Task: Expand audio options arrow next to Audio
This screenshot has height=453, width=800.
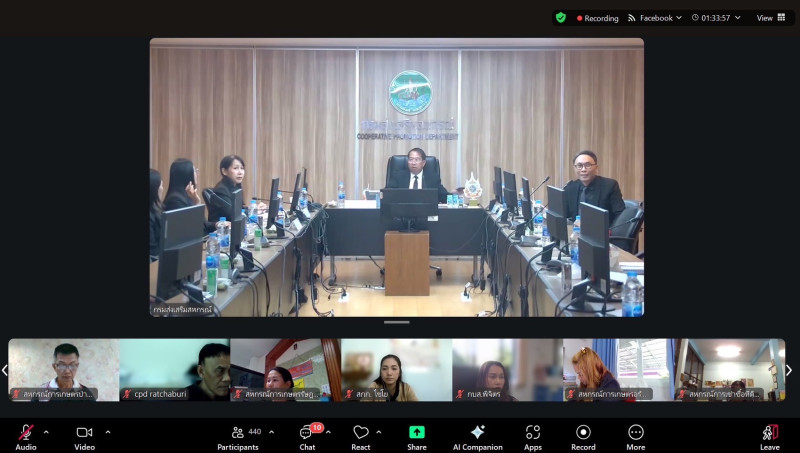Action: click(x=46, y=432)
